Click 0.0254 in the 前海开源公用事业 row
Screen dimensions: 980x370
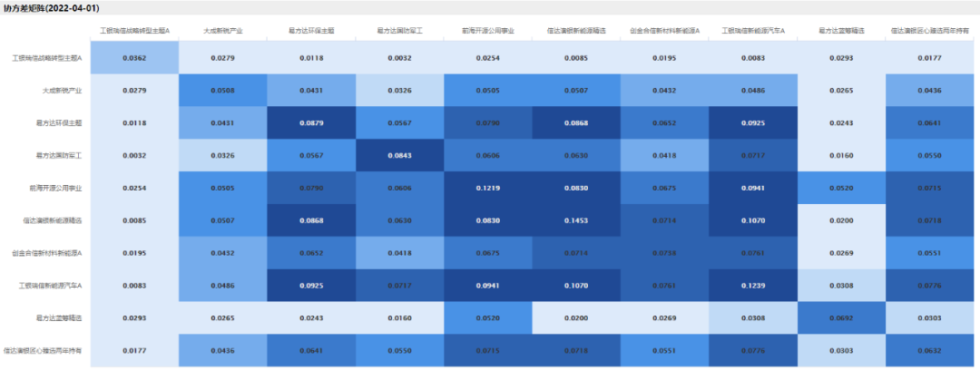[134, 188]
